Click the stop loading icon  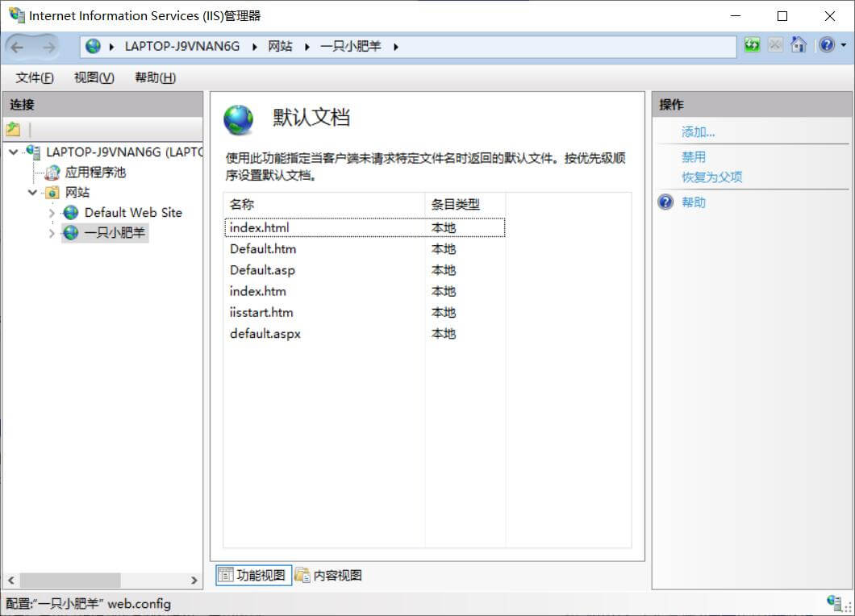pyautogui.click(x=775, y=44)
